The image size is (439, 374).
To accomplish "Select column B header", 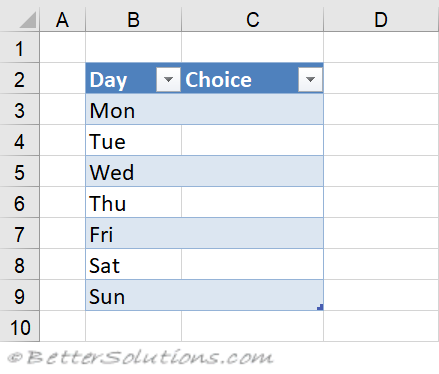I will (x=133, y=20).
